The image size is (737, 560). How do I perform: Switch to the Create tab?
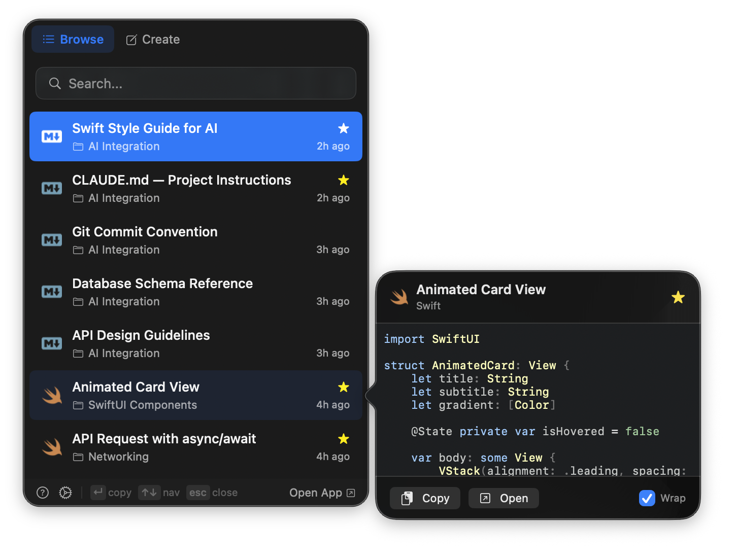pyautogui.click(x=153, y=40)
